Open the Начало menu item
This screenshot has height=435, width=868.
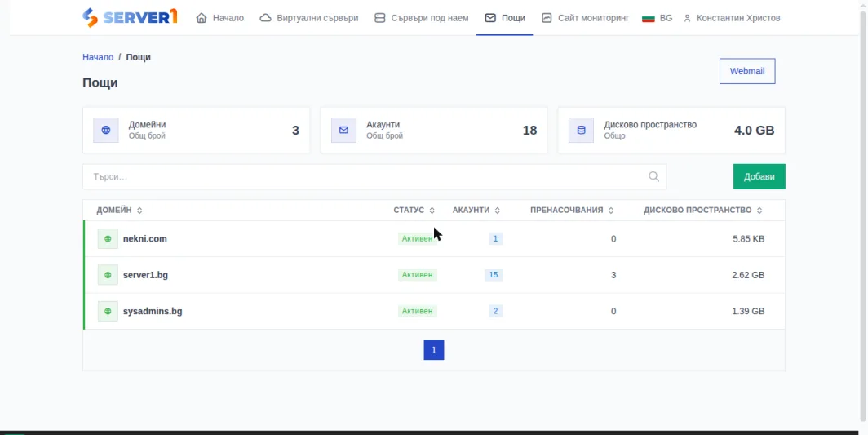point(219,18)
